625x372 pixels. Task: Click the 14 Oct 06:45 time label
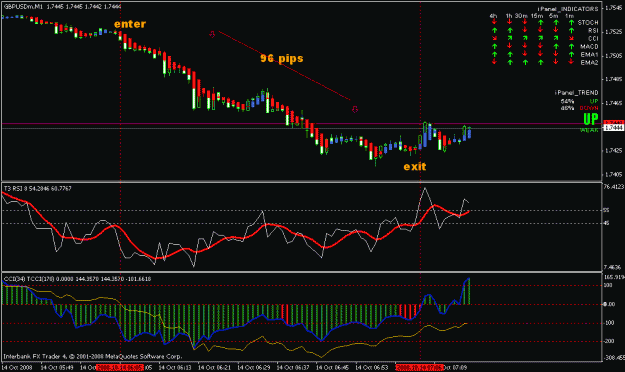(332, 367)
